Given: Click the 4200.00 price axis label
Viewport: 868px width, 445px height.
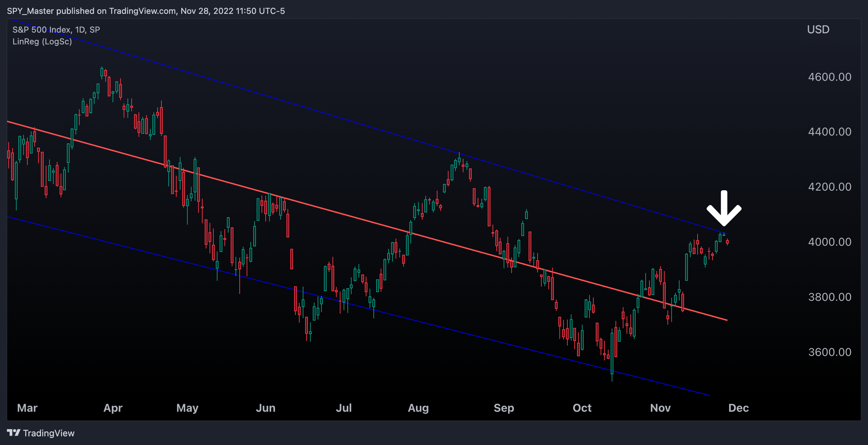Looking at the screenshot, I should [x=830, y=187].
